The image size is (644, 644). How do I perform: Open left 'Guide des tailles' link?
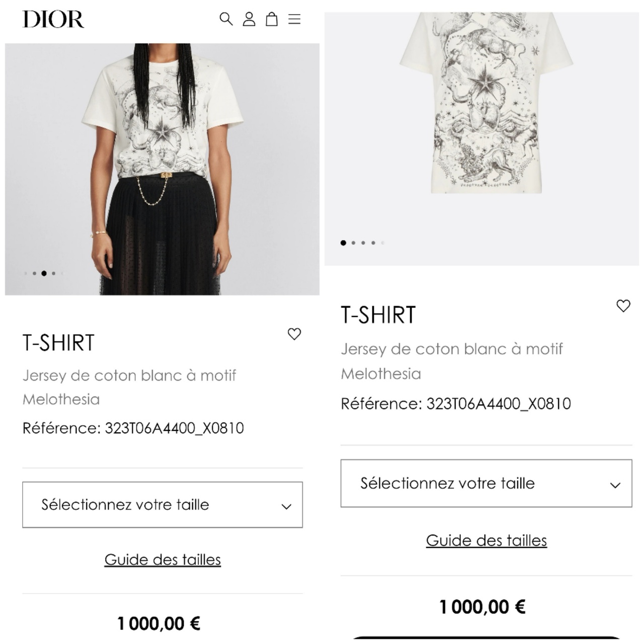point(163,559)
